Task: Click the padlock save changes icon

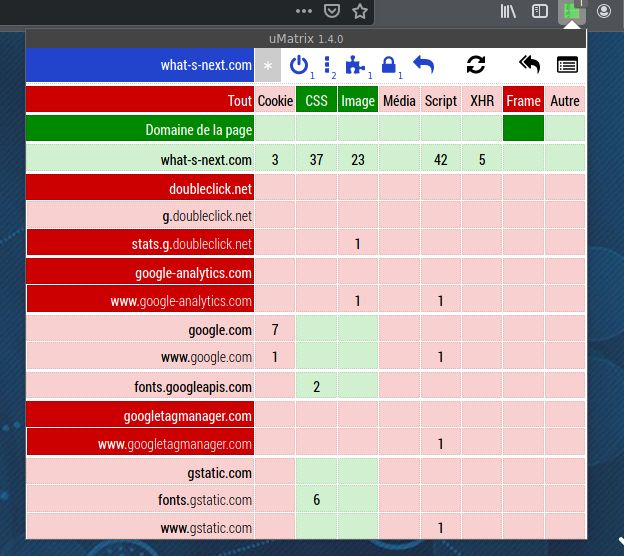Action: 389,66
